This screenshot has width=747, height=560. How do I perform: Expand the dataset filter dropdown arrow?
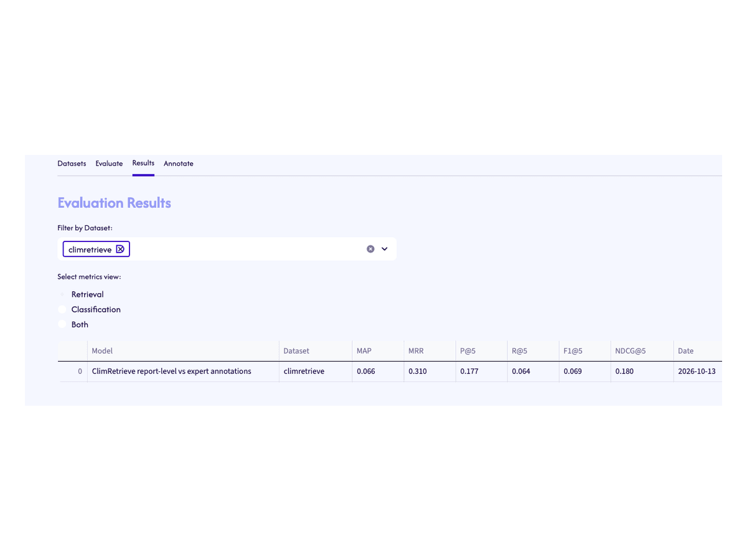[x=385, y=249]
